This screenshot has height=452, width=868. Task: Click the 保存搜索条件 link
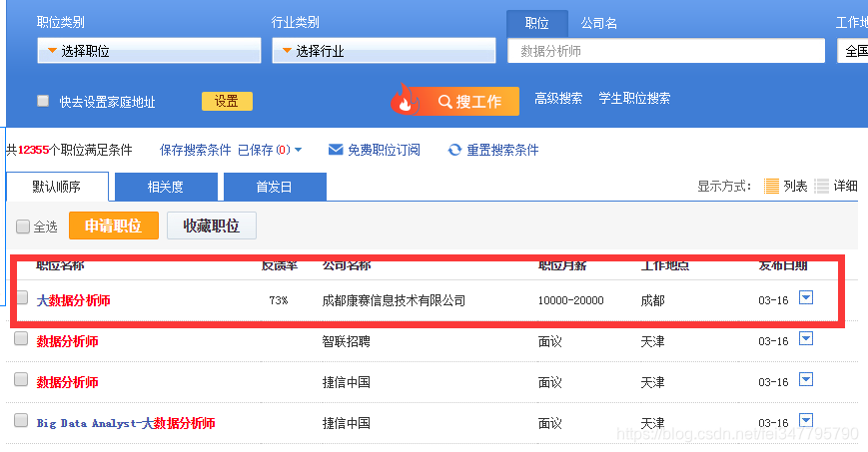[x=195, y=150]
